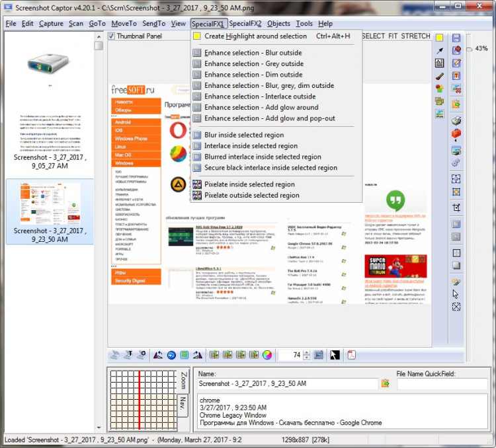Open the color wheel adjustment

267,355
